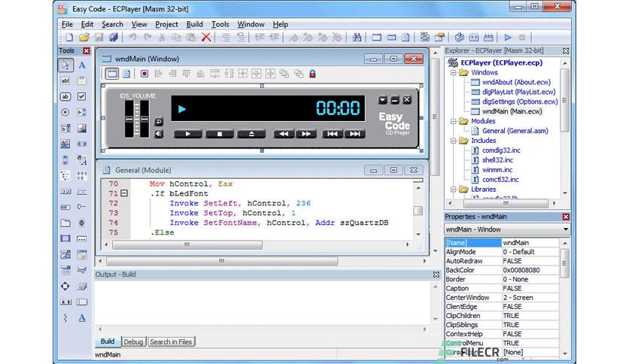Switch to the Search in Files tab
Image resolution: width=629 pixels, height=364 pixels.
click(x=171, y=341)
